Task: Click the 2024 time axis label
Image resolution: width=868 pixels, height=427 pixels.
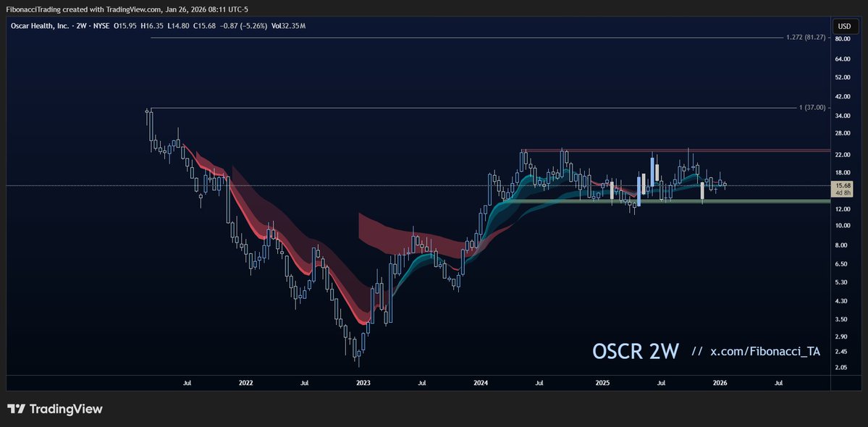Action: (x=481, y=383)
